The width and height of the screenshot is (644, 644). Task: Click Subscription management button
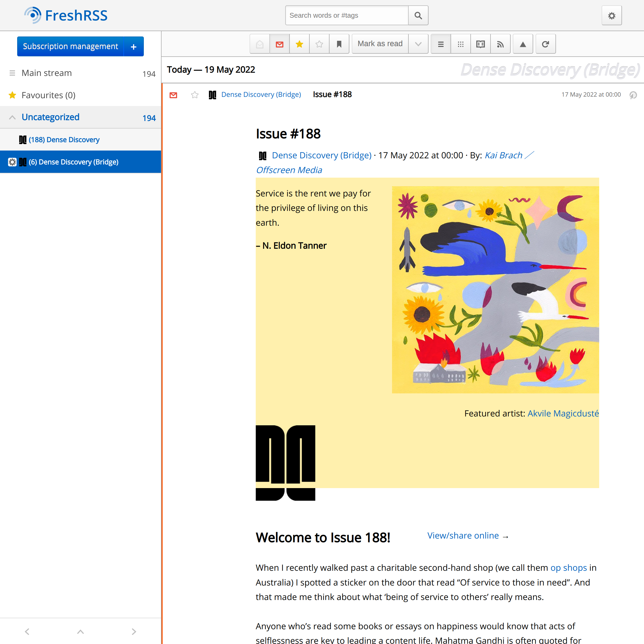[x=70, y=46]
